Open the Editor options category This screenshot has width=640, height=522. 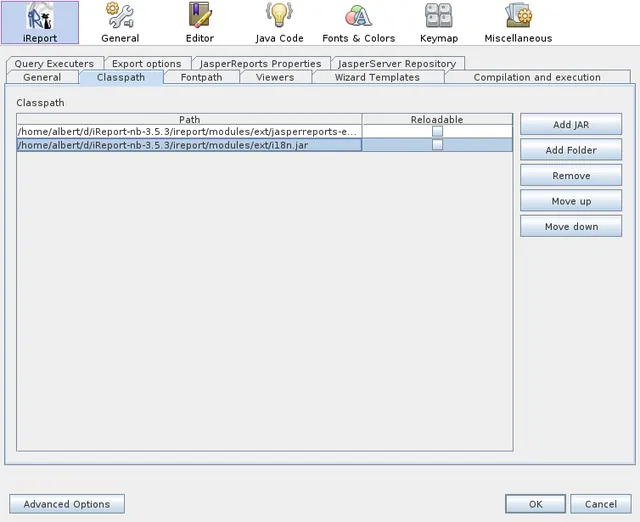200,22
